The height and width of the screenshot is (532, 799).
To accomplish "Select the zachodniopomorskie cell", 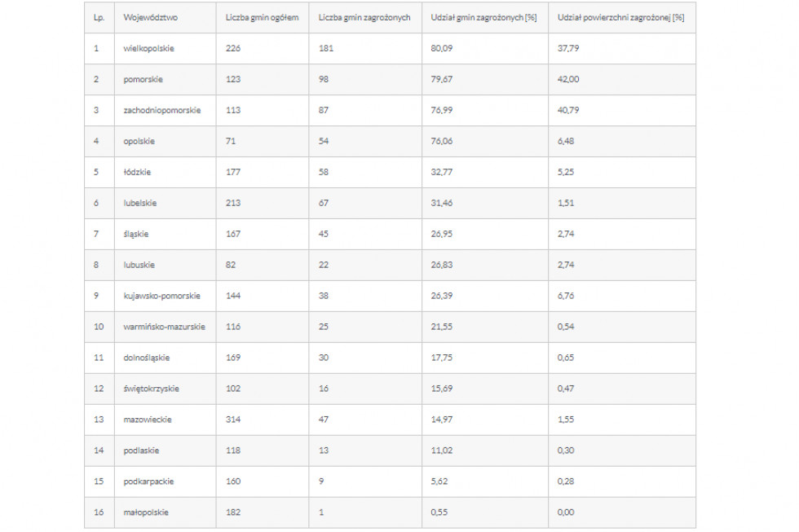I will click(162, 110).
